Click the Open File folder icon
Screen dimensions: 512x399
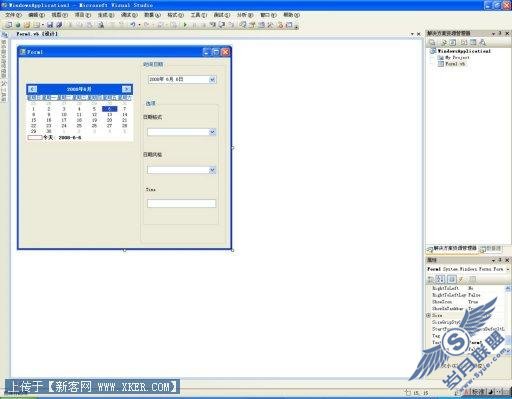coord(27,25)
